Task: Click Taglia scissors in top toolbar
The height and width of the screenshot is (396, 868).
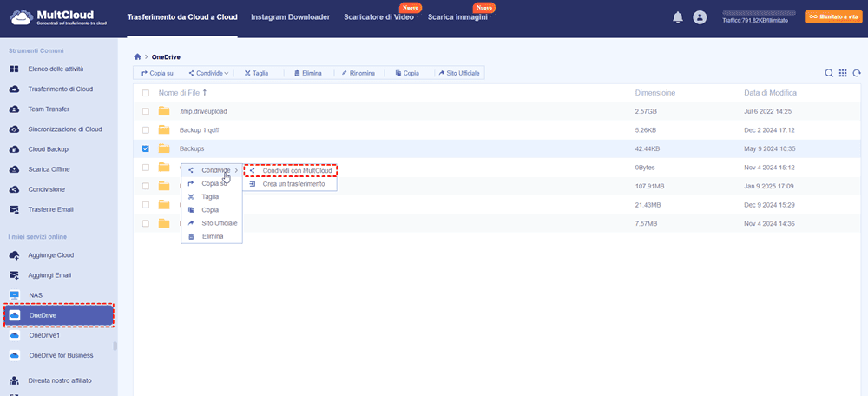Action: (256, 73)
